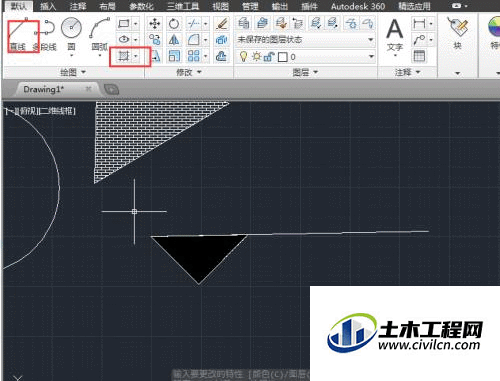This screenshot has width=500, height=381.
Task: Click the Explode tool
Action: pyautogui.click(x=221, y=40)
